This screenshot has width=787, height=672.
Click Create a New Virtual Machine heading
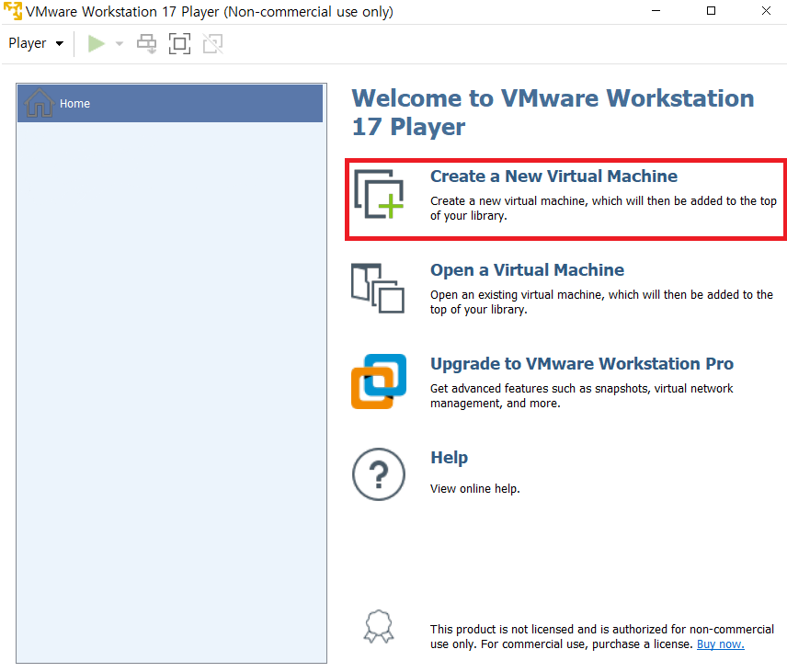click(553, 177)
